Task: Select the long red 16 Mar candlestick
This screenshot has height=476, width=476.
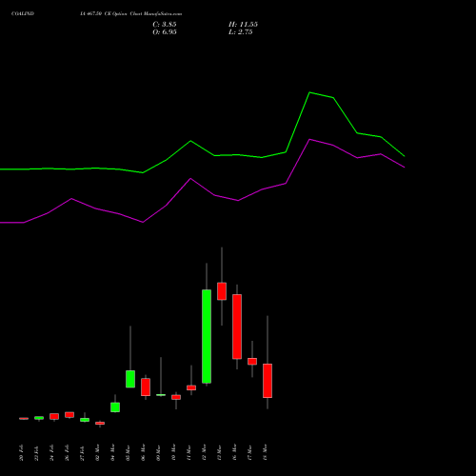Action: (237, 327)
